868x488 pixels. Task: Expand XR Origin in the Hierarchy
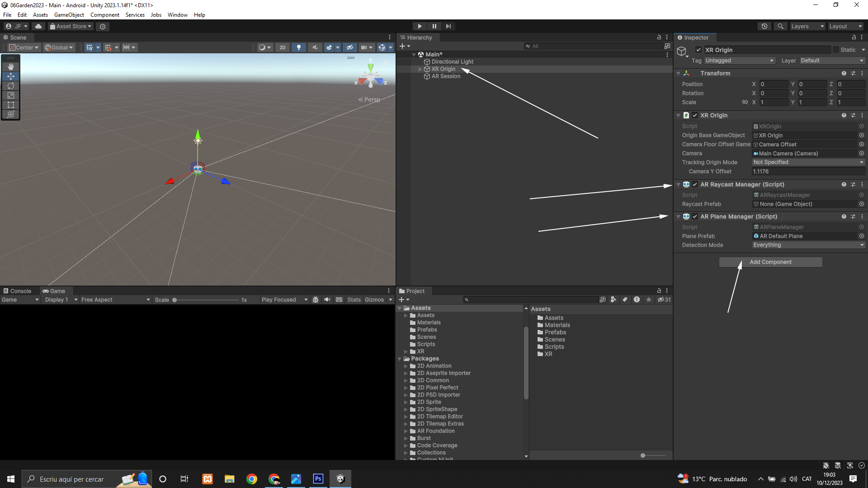tap(420, 69)
